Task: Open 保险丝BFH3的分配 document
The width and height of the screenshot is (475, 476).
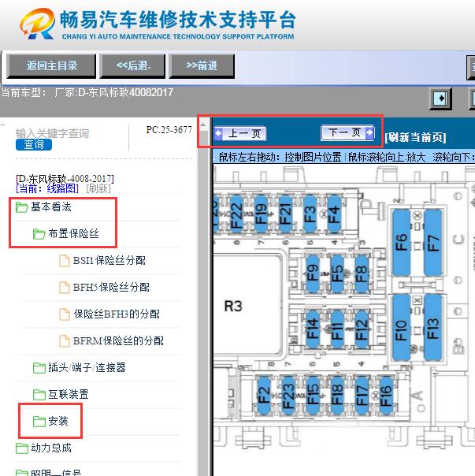Action: coord(117,314)
